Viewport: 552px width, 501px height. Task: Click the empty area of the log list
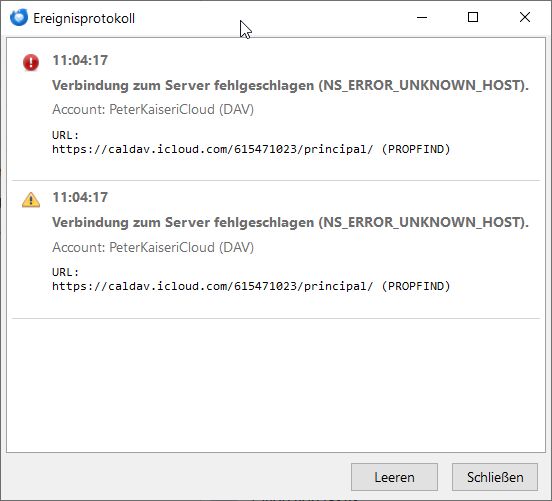(x=276, y=386)
